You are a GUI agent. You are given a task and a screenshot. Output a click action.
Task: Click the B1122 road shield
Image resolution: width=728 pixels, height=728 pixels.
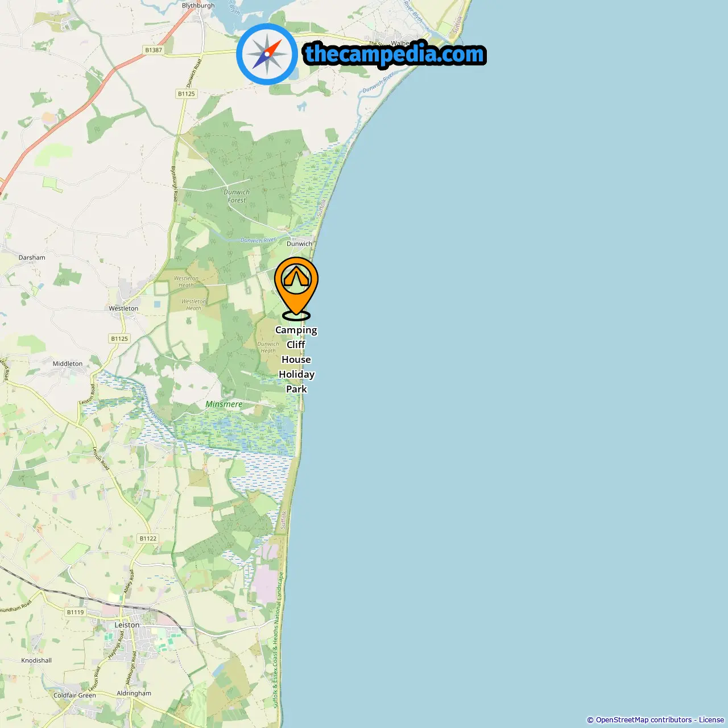(148, 538)
